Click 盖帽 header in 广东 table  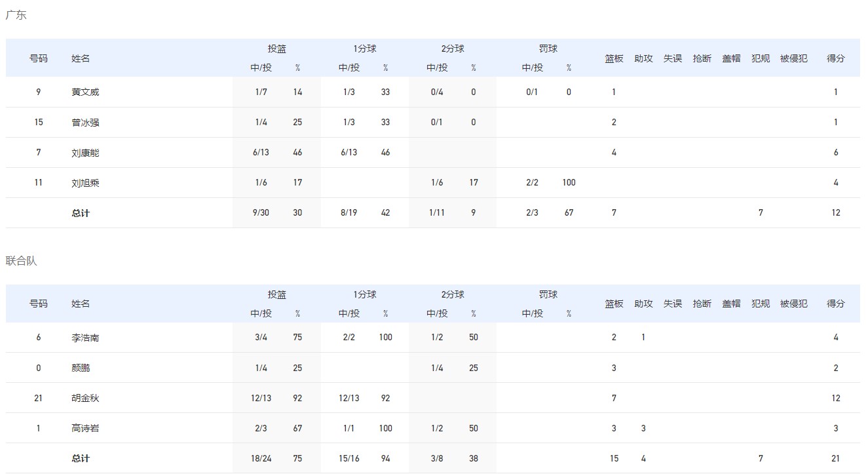tap(731, 58)
